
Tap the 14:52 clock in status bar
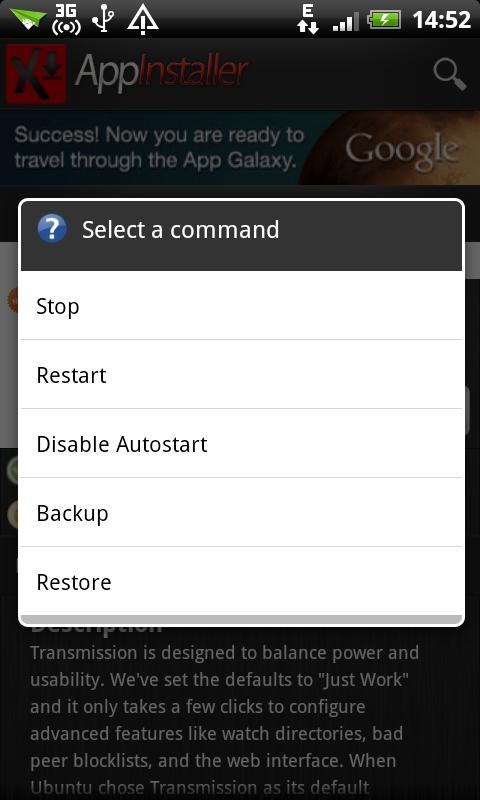(x=441, y=20)
